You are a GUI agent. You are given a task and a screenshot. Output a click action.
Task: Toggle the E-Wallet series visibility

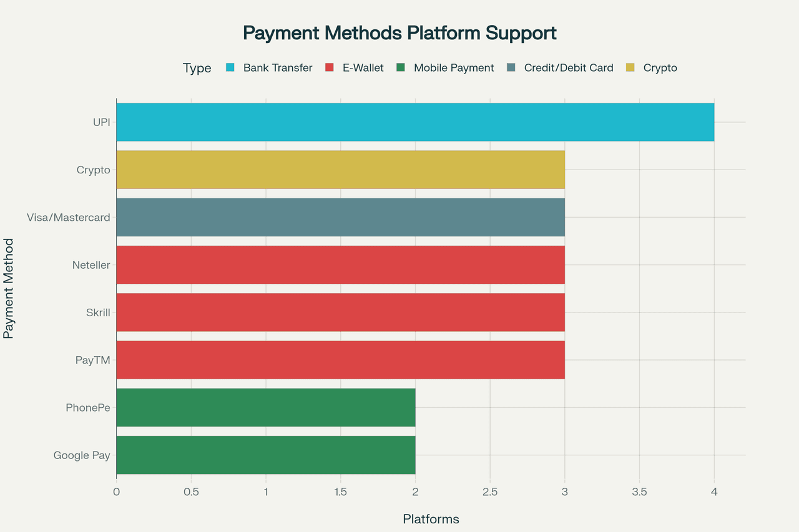(x=363, y=67)
